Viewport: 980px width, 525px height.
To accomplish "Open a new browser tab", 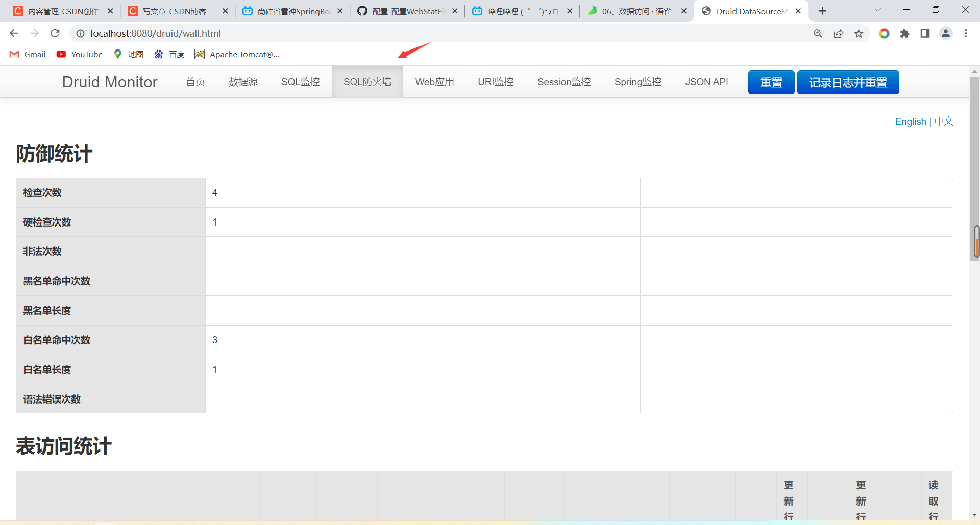I will tap(822, 11).
